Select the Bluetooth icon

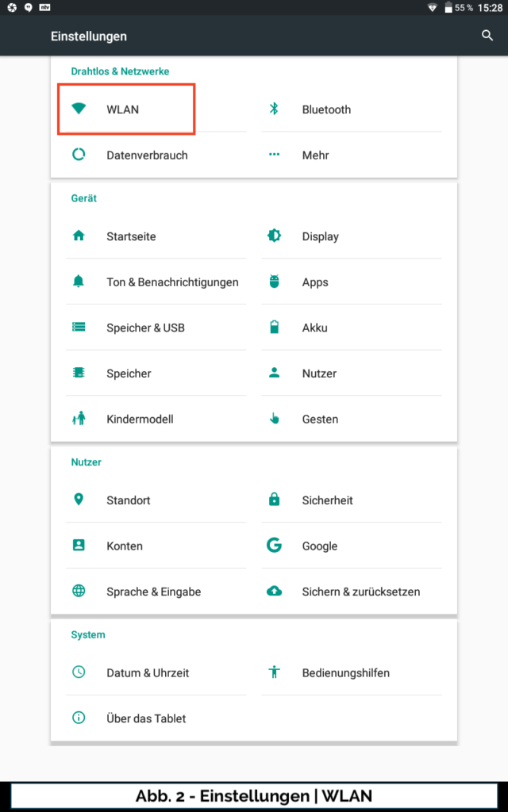coord(274,109)
